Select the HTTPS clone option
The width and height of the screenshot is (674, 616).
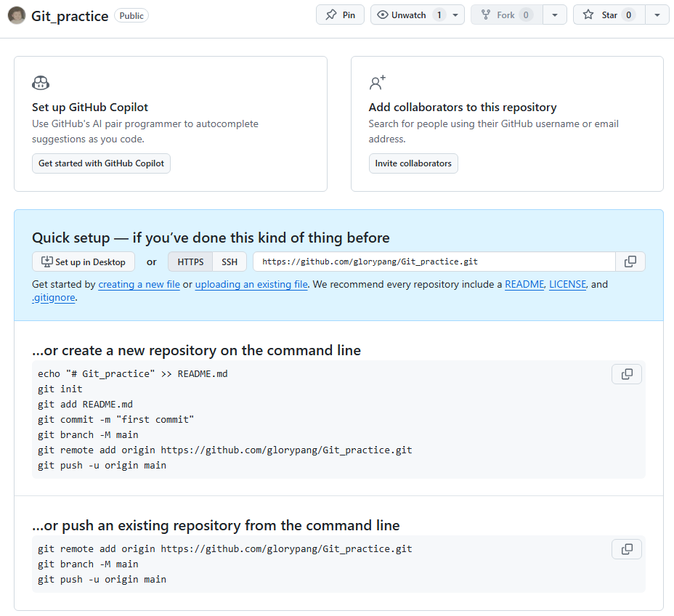[x=190, y=262]
